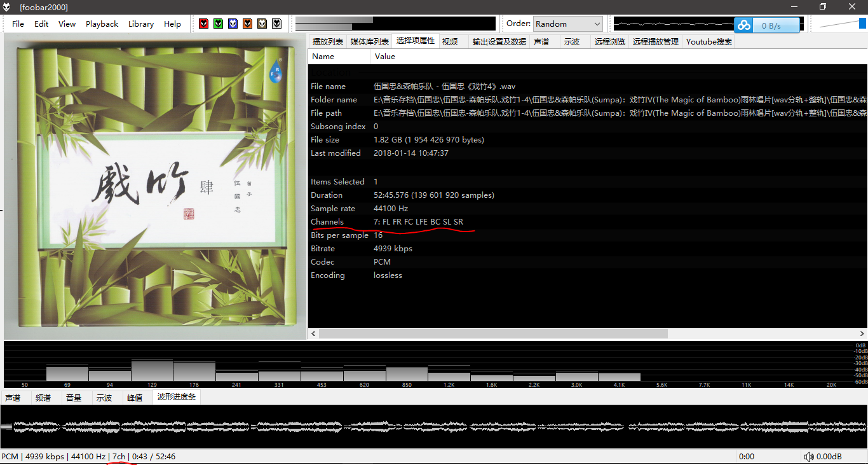868x465 pixels.
Task: Open the Library menu
Action: click(140, 24)
